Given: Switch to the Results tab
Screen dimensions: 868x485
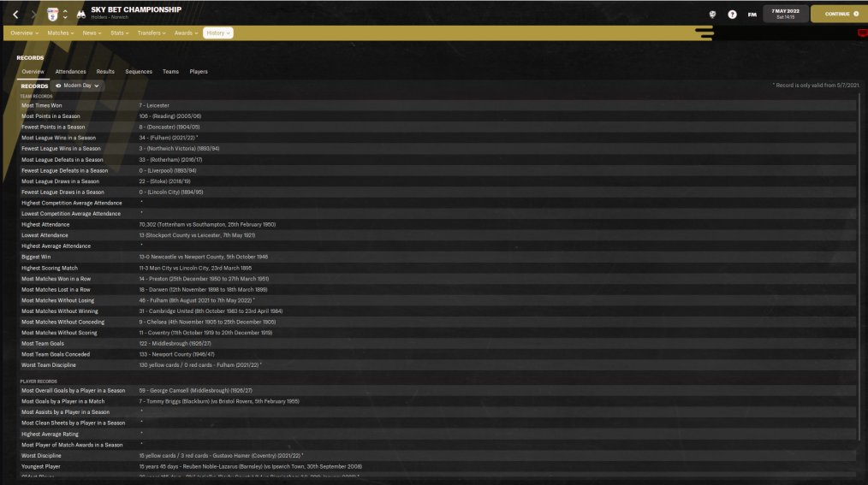Looking at the screenshot, I should [x=105, y=72].
